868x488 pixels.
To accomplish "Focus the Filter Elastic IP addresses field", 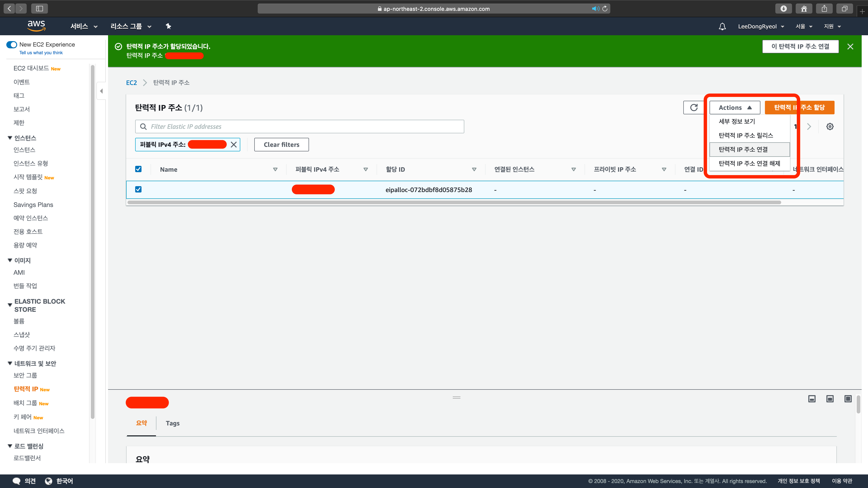I will pyautogui.click(x=300, y=127).
